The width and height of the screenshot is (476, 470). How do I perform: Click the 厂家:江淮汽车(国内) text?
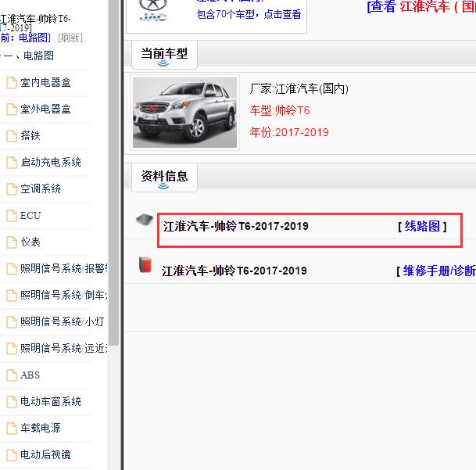click(x=299, y=88)
